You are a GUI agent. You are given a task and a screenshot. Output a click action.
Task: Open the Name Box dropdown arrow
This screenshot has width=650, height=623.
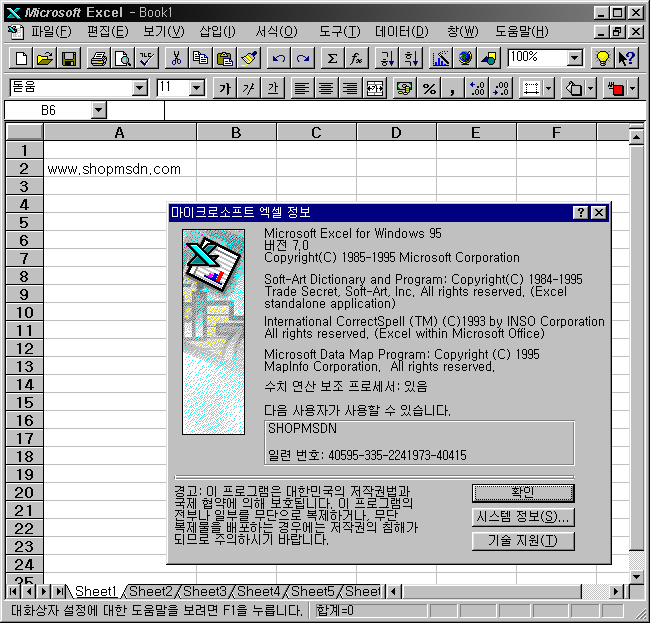pyautogui.click(x=98, y=110)
